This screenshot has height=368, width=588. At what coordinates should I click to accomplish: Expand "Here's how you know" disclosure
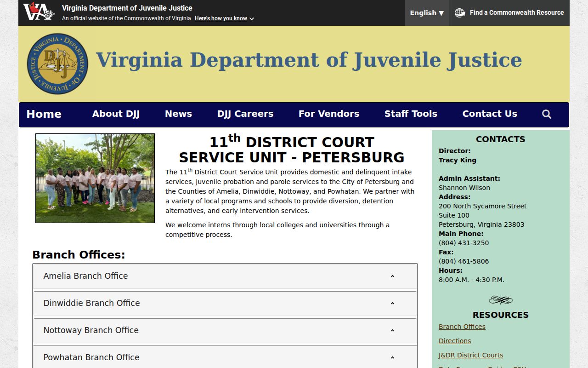pos(224,18)
